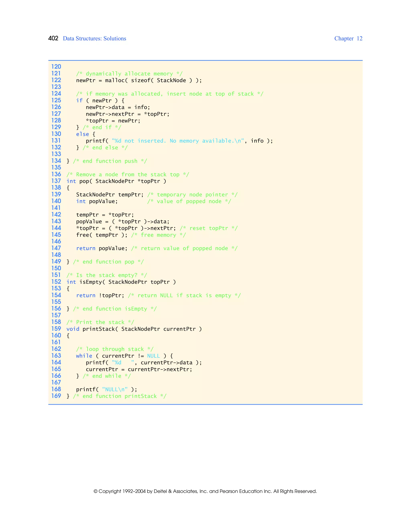
Task: Click 'currentPtr = currentPtr->nextPtr;' line
Action: (139, 370)
